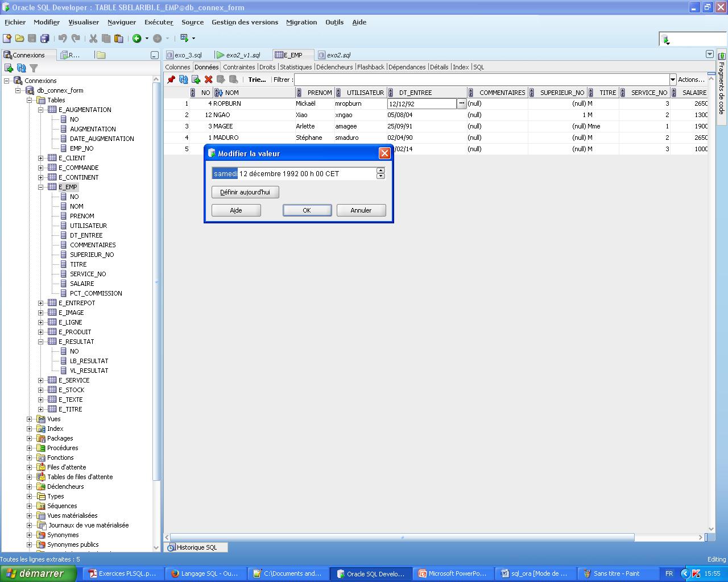
Task: Select the Colonnes sub-tab
Action: pyautogui.click(x=177, y=67)
